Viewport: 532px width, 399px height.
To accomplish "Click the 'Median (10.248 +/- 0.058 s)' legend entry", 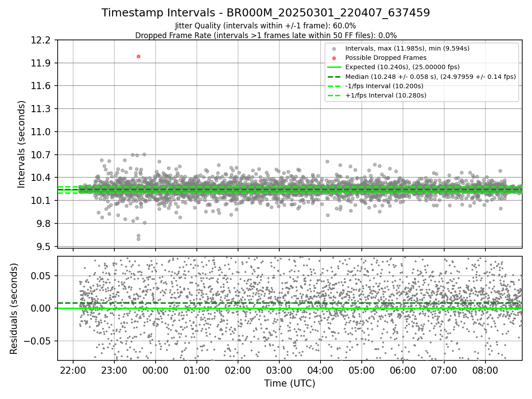I will (430, 76).
